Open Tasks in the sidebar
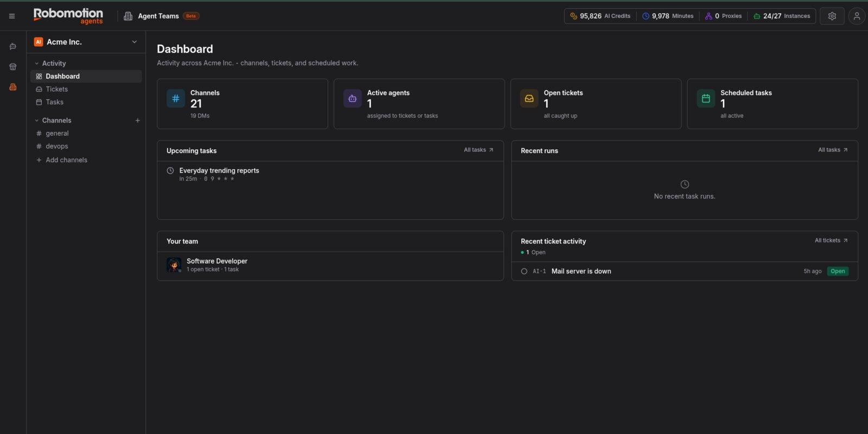The image size is (868, 434). (86, 102)
